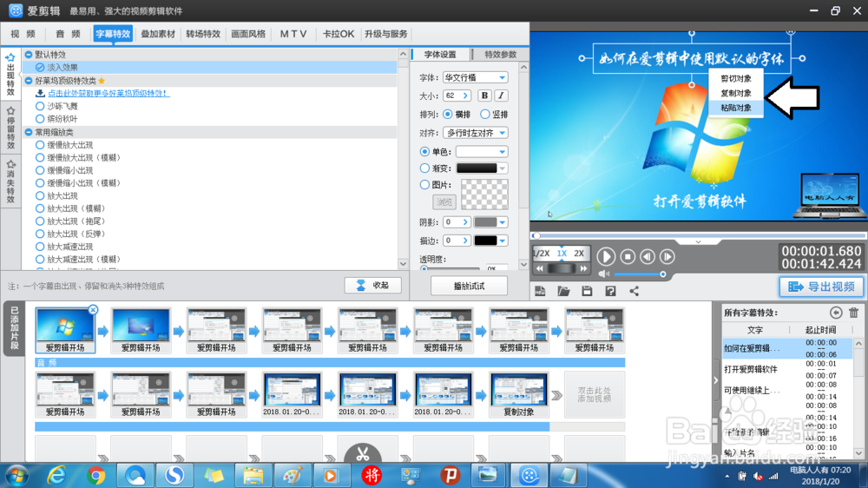Image resolution: width=868 pixels, height=488 pixels.
Task: Open Internet Explorer from the taskbar
Action: click(56, 475)
